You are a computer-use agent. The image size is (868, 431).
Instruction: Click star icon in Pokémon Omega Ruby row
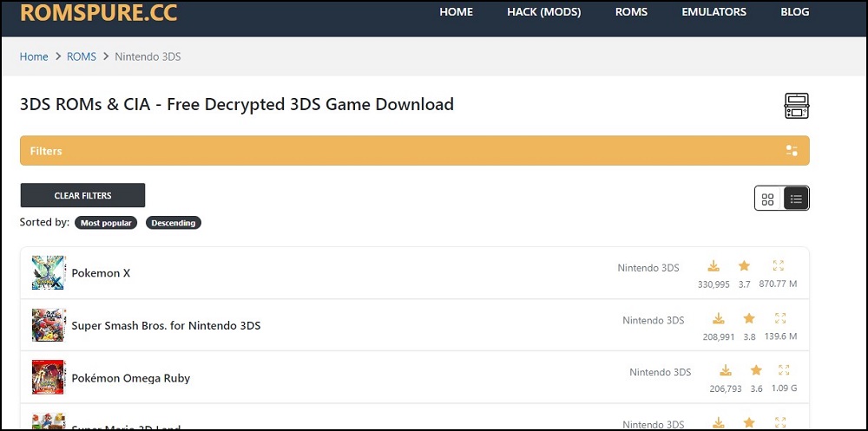click(x=756, y=370)
